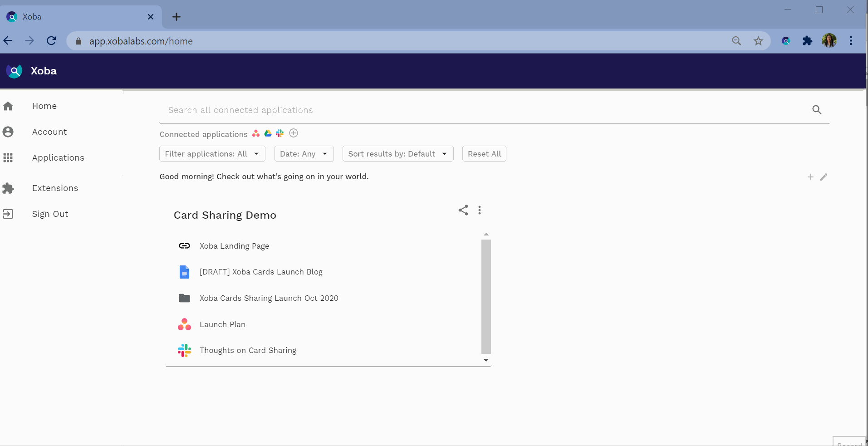Click the Google Docs icon beside draft blog

point(184,272)
